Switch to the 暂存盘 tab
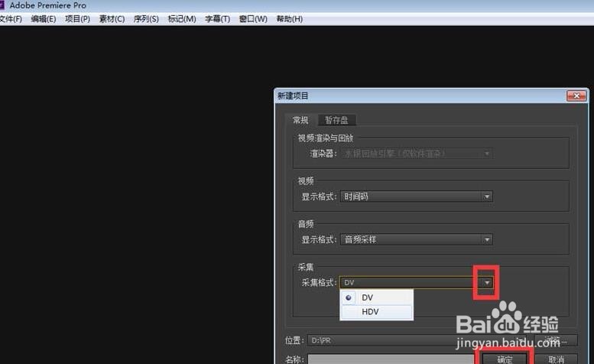Screen dimensions: 594x364 pyautogui.click(x=336, y=120)
